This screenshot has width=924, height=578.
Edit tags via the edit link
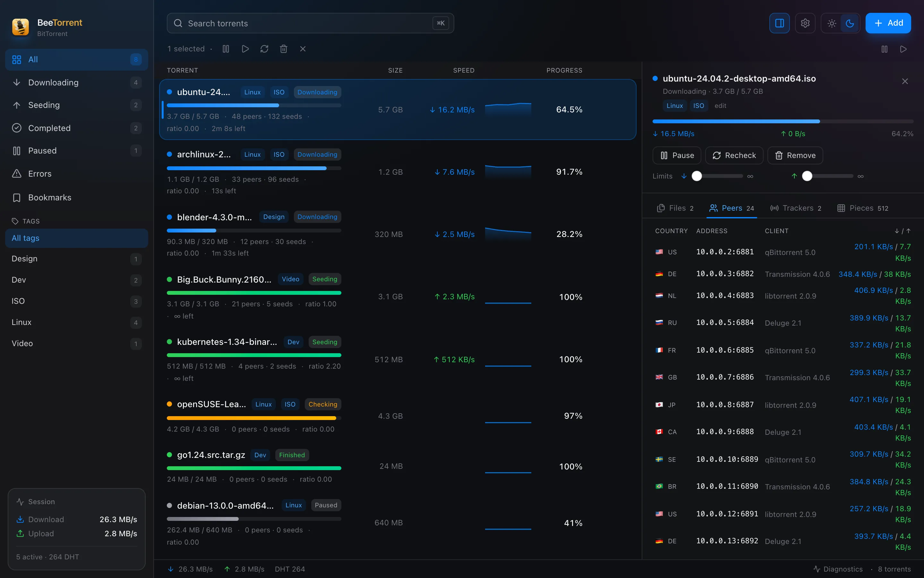click(x=720, y=106)
